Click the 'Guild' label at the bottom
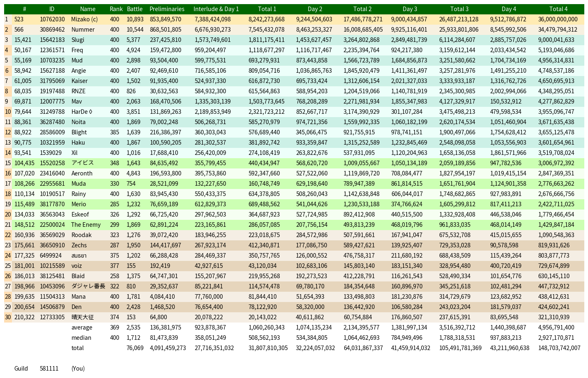Viewport: 588px width, 378px height. click(21, 369)
